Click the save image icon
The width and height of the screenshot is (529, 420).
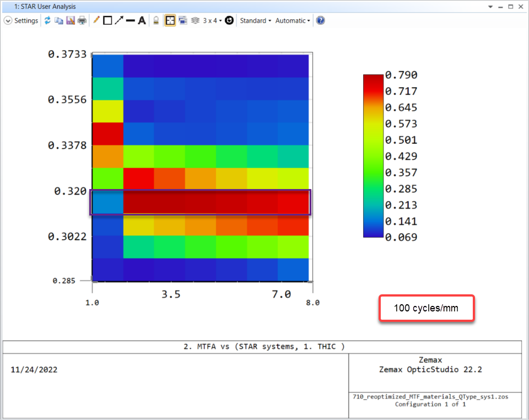[70, 20]
